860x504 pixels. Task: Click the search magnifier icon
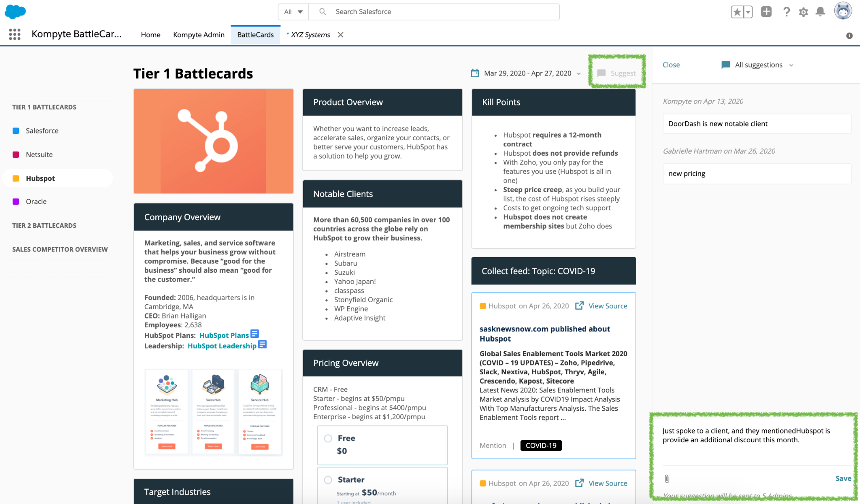pyautogui.click(x=322, y=12)
